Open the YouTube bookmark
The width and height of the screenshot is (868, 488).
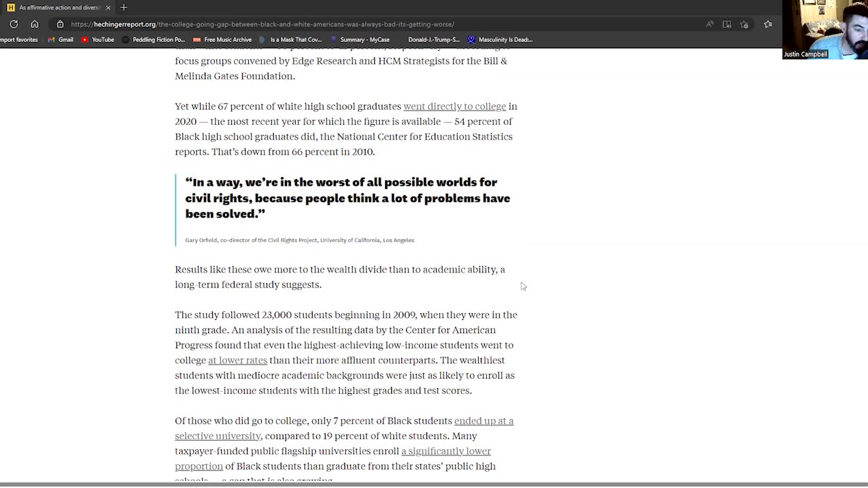[98, 39]
